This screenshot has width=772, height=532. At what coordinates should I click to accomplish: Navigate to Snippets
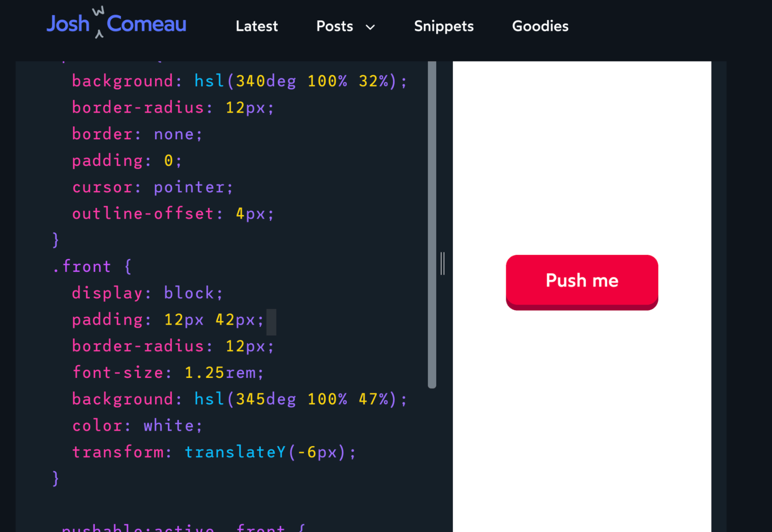[x=444, y=26]
